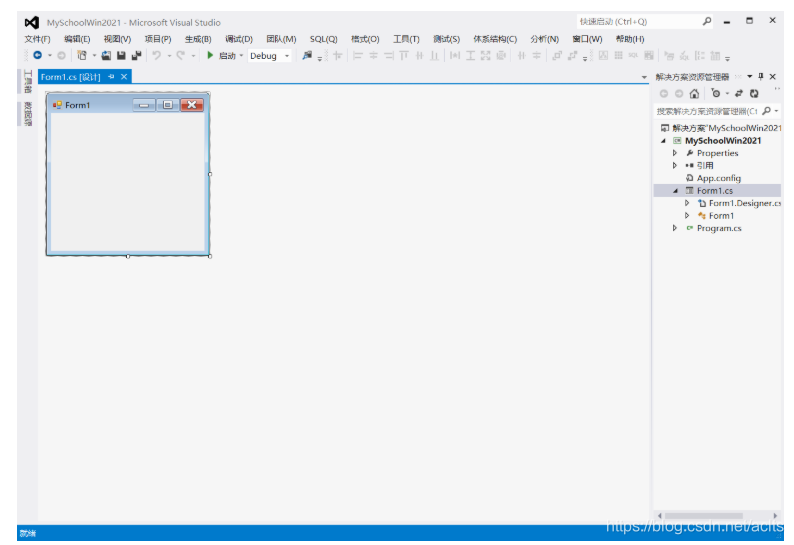Click the 启动 start button label
794x545 pixels.
[x=227, y=56]
